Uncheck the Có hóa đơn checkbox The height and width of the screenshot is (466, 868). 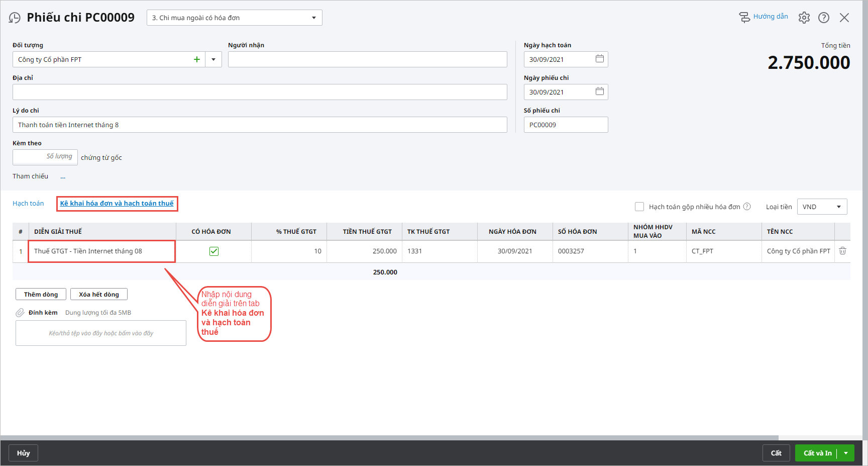tap(214, 251)
